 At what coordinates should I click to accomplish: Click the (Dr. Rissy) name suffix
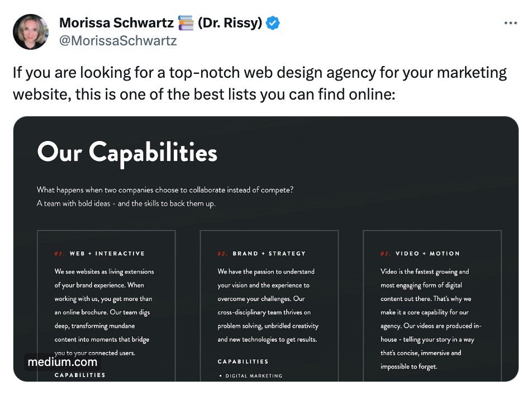pos(230,23)
